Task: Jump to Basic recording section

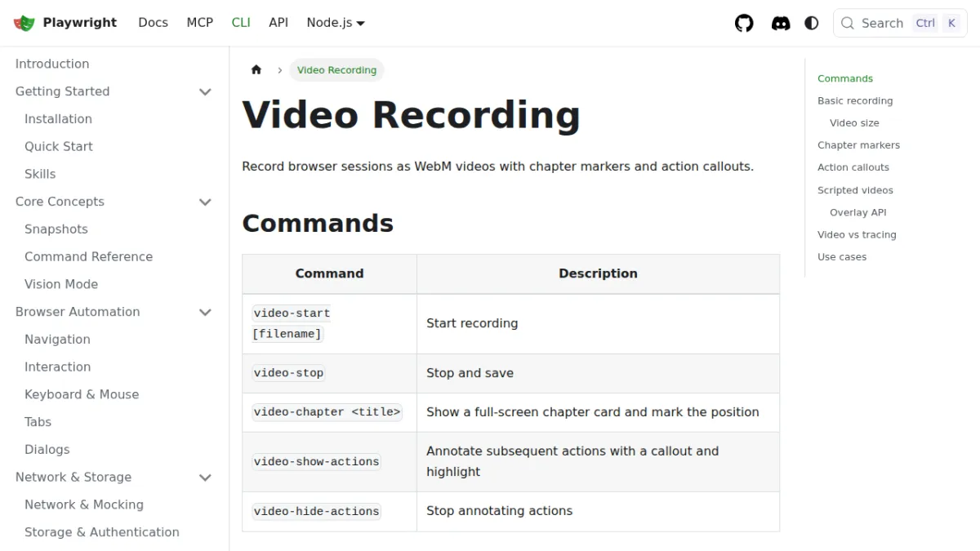Action: pyautogui.click(x=855, y=101)
